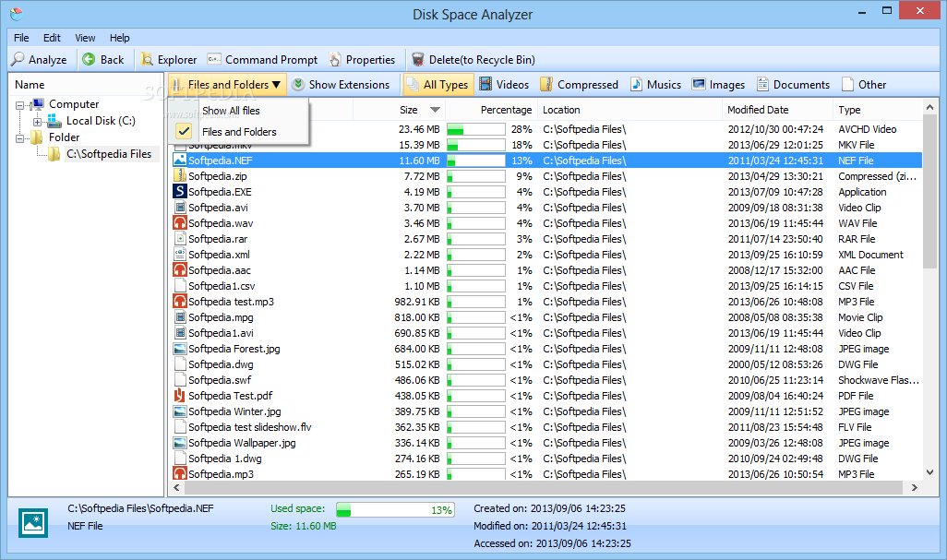Click the 28% percentage bar
The height and width of the screenshot is (560, 947).
coord(476,129)
